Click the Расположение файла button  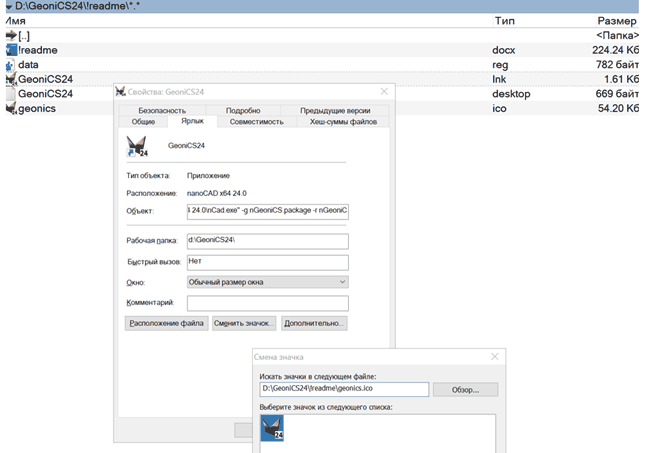click(x=166, y=323)
